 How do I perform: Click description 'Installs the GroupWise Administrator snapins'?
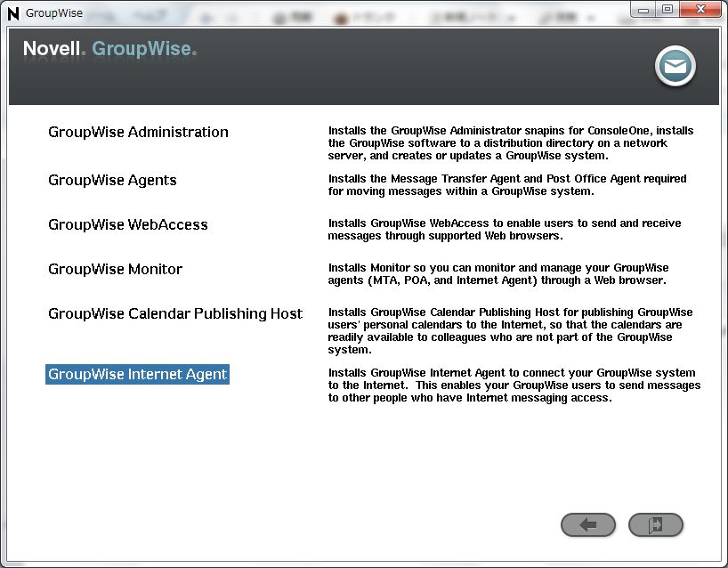(x=511, y=143)
